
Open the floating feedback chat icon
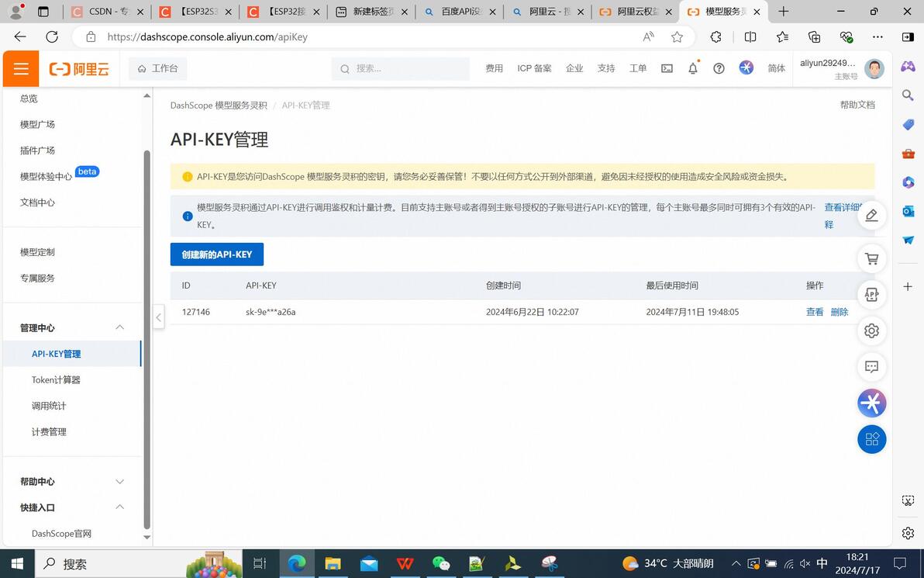pyautogui.click(x=871, y=367)
